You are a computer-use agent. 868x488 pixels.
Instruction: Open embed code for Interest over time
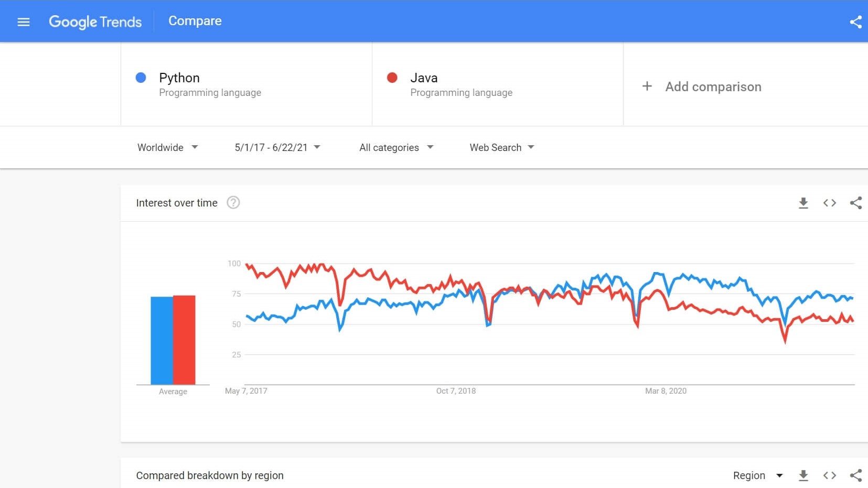click(x=829, y=203)
